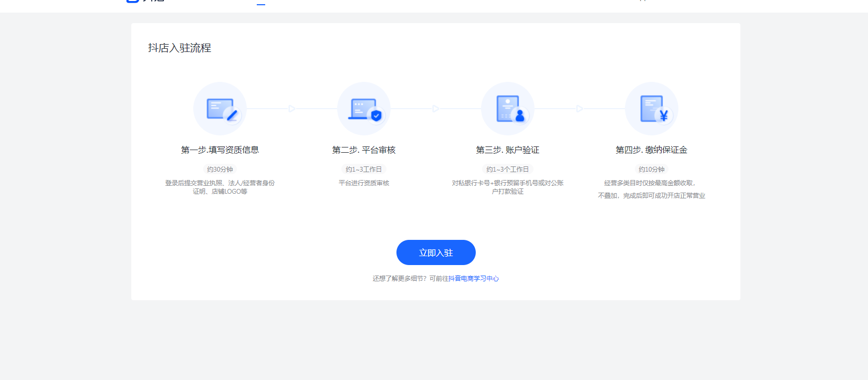Click the 立即入驻 button
Image resolution: width=868 pixels, height=380 pixels.
pos(436,252)
